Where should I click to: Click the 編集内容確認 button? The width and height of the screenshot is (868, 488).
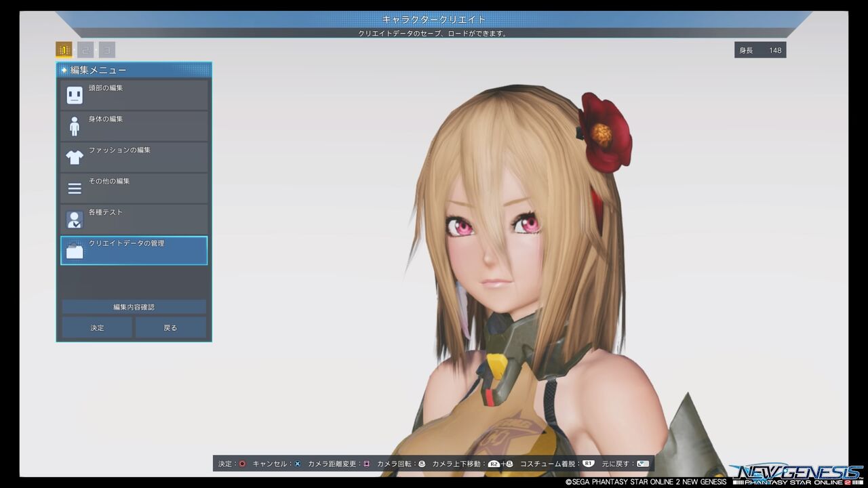coord(134,307)
